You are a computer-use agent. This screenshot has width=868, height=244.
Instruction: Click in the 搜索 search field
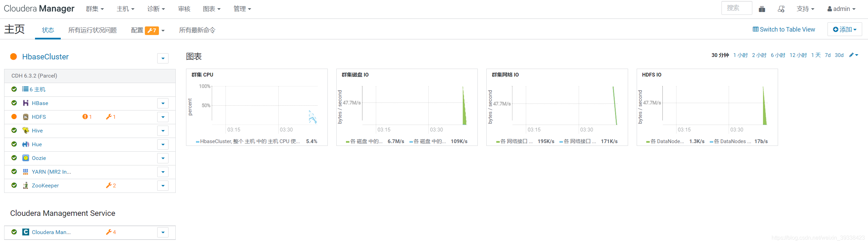click(x=737, y=8)
